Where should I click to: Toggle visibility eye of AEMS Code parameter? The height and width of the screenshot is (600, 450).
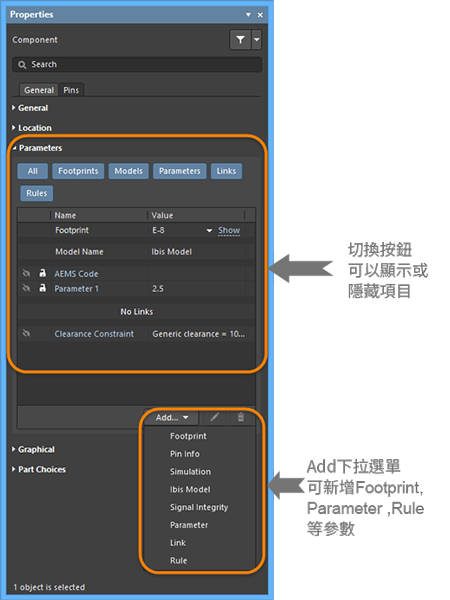click(26, 273)
